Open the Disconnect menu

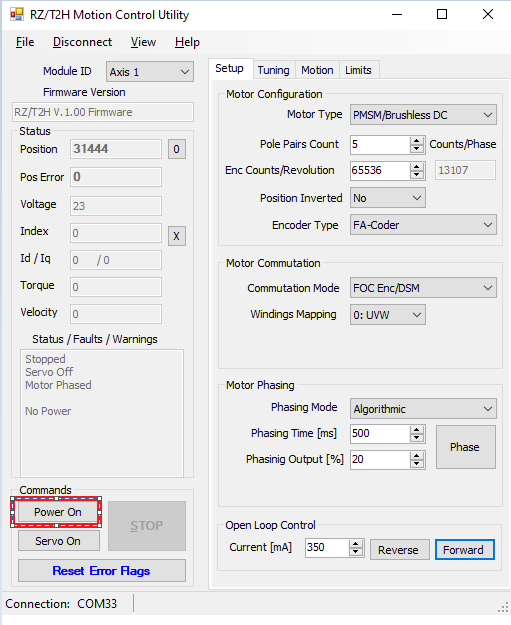pos(83,42)
